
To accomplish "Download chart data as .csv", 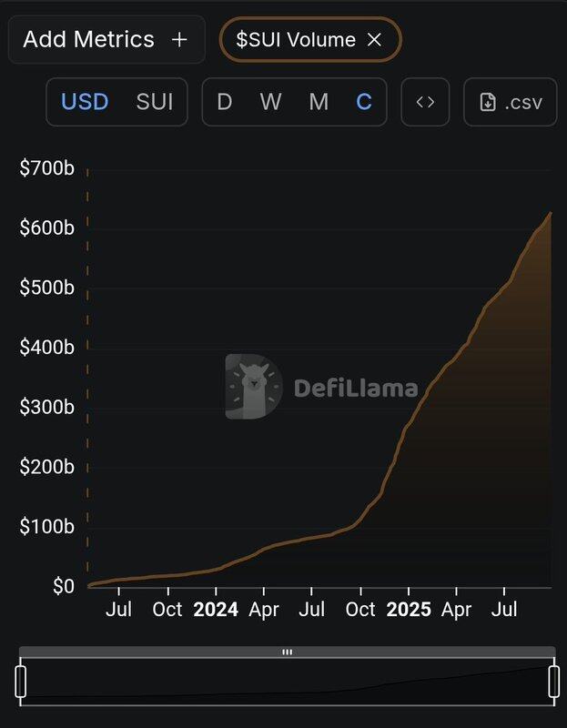I will coord(511,102).
